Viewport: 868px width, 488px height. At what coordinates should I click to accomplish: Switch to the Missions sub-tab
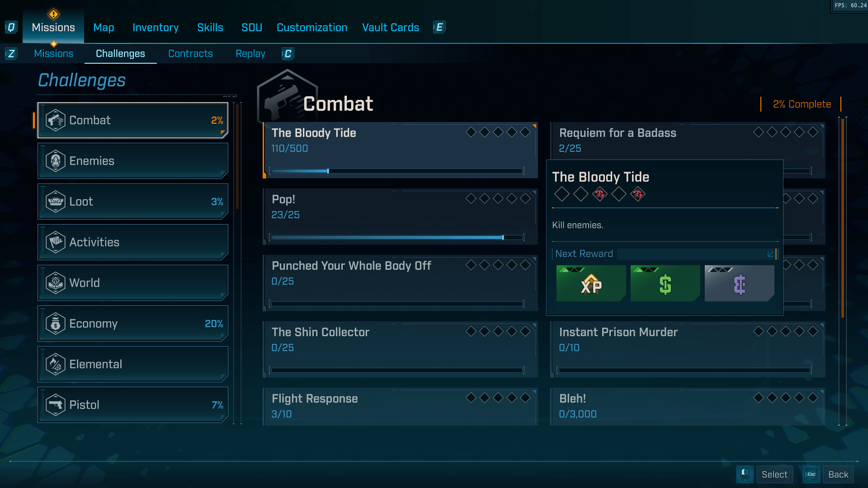(x=54, y=54)
